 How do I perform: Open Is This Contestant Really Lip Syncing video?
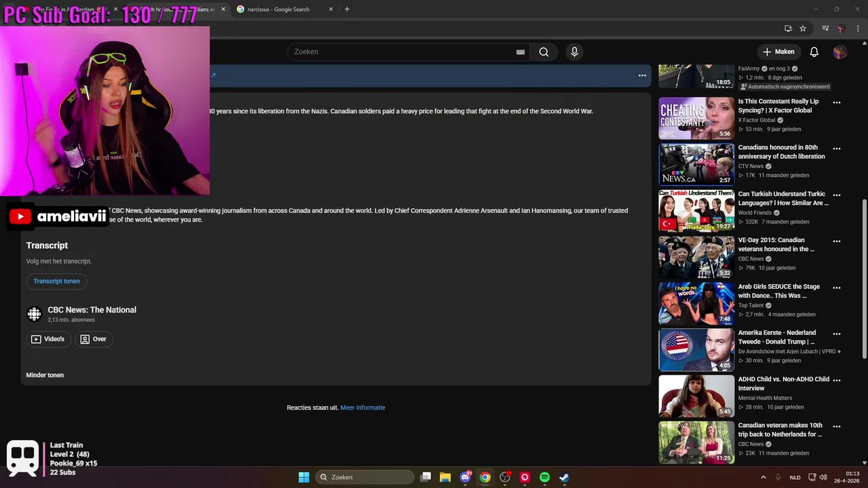tap(778, 106)
